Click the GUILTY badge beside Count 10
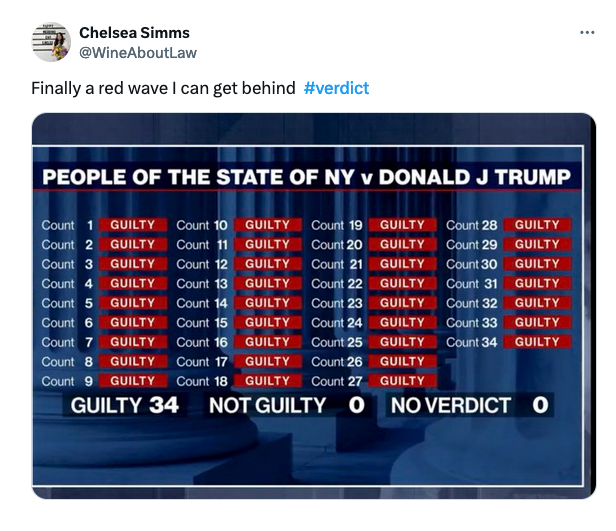 pos(267,225)
